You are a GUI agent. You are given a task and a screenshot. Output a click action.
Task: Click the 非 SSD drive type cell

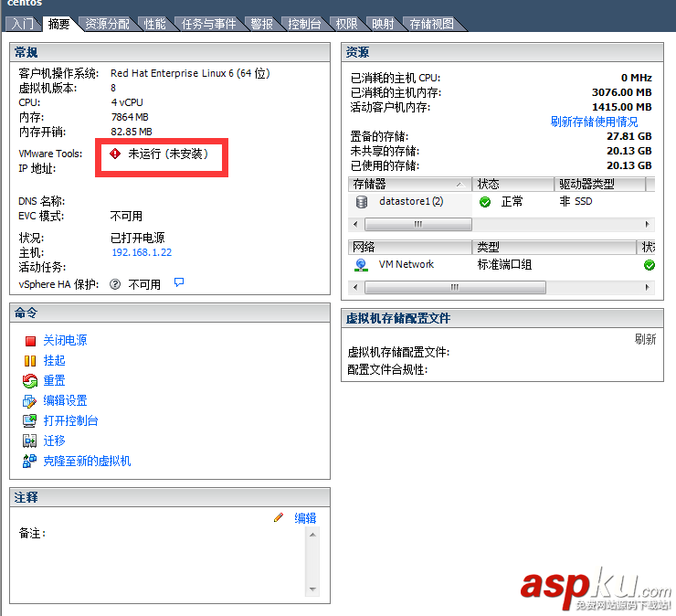pyautogui.click(x=576, y=201)
